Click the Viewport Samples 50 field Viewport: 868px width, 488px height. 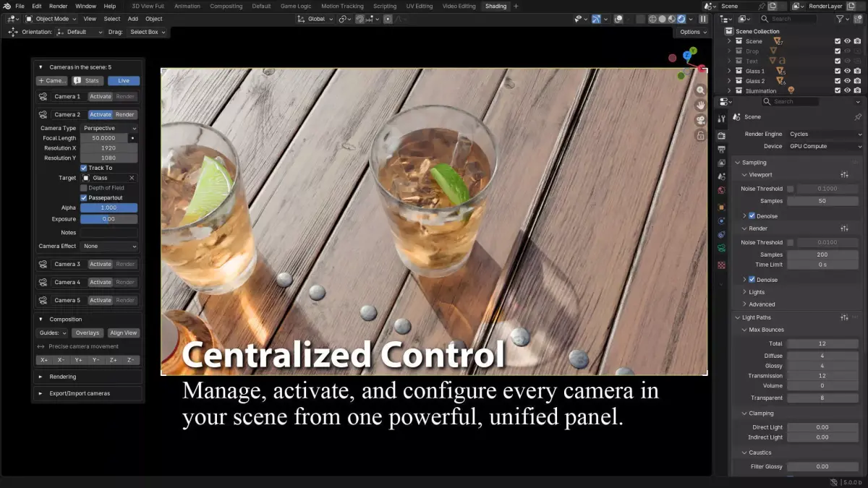[x=822, y=201]
